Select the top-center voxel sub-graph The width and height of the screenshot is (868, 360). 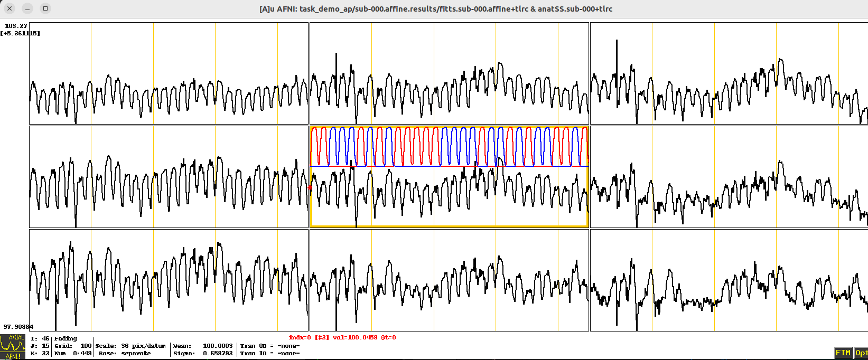tap(449, 73)
